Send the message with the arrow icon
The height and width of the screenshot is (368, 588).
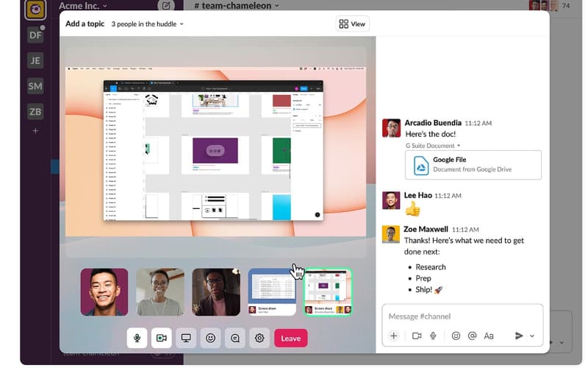[x=519, y=336]
